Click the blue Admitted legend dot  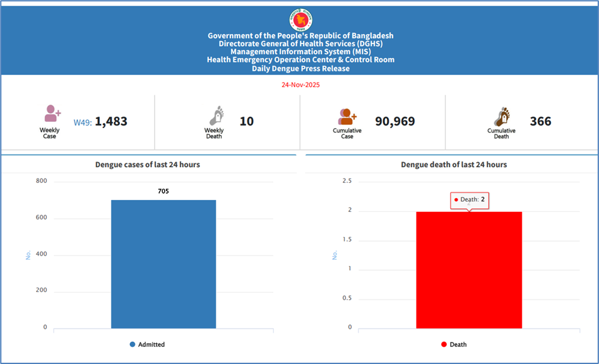(x=133, y=344)
